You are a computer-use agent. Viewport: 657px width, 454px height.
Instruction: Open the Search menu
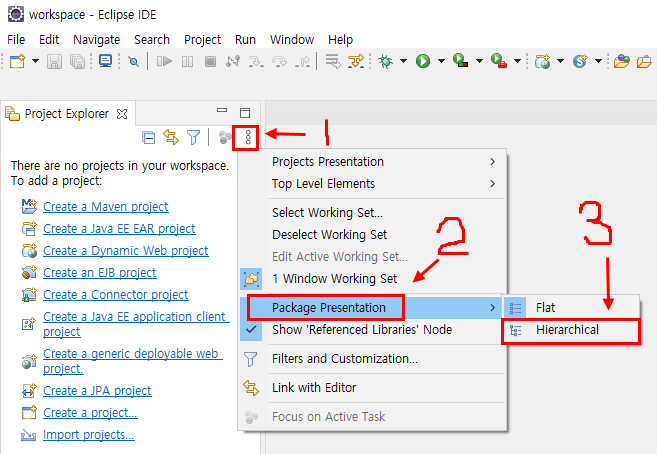tap(152, 39)
